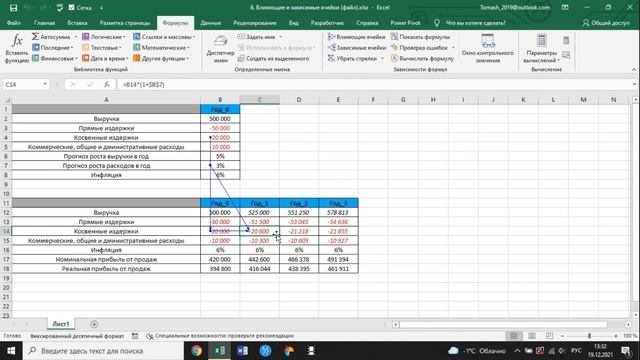Open Окно контрольного значения

[x=488, y=49]
